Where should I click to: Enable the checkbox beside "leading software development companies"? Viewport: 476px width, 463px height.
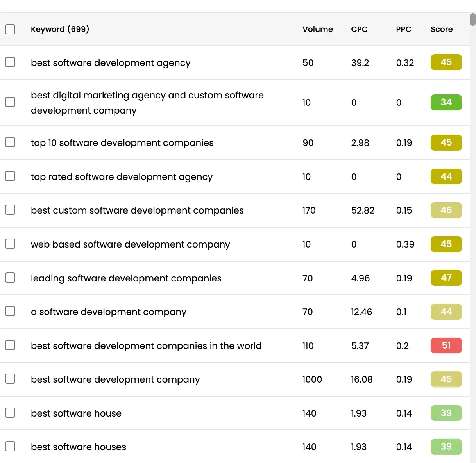[x=10, y=278]
